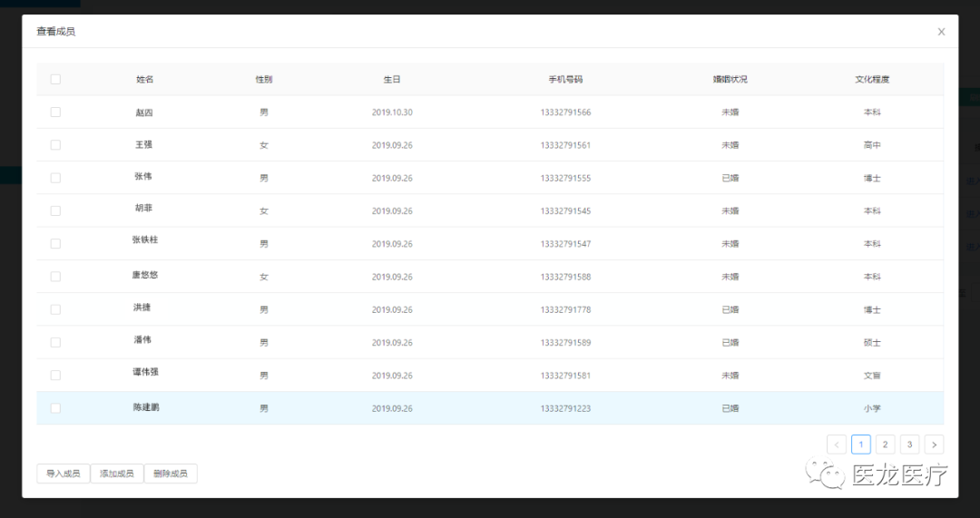Select the checkbox for 张伟
980x518 pixels.
tap(55, 178)
